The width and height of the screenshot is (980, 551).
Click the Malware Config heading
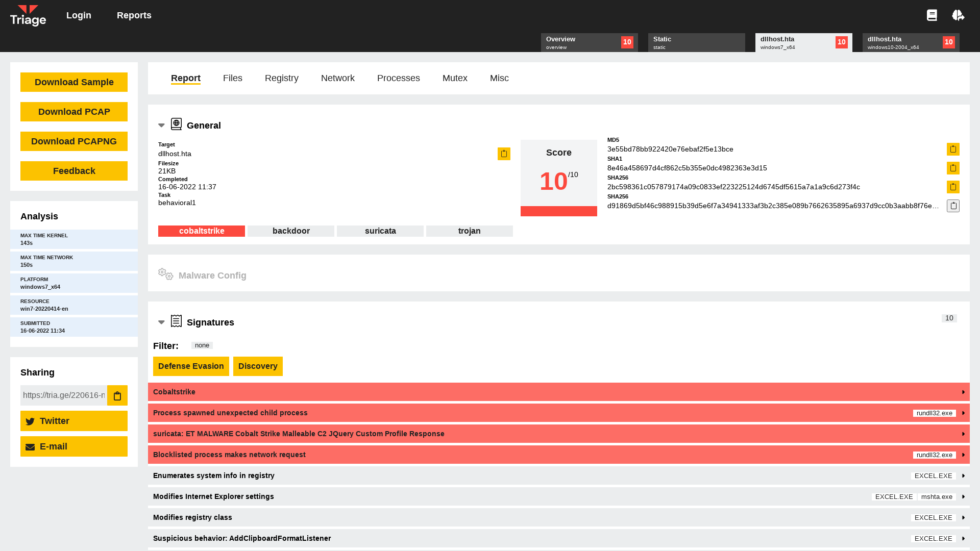212,275
